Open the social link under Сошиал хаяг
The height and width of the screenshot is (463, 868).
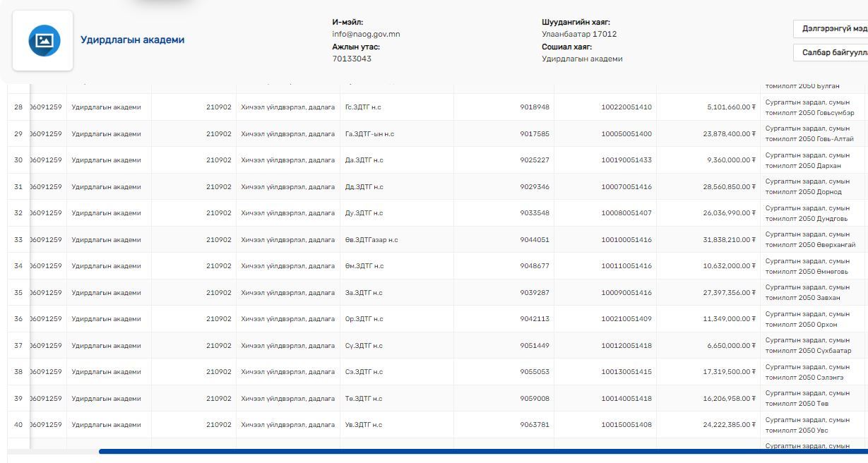582,59
